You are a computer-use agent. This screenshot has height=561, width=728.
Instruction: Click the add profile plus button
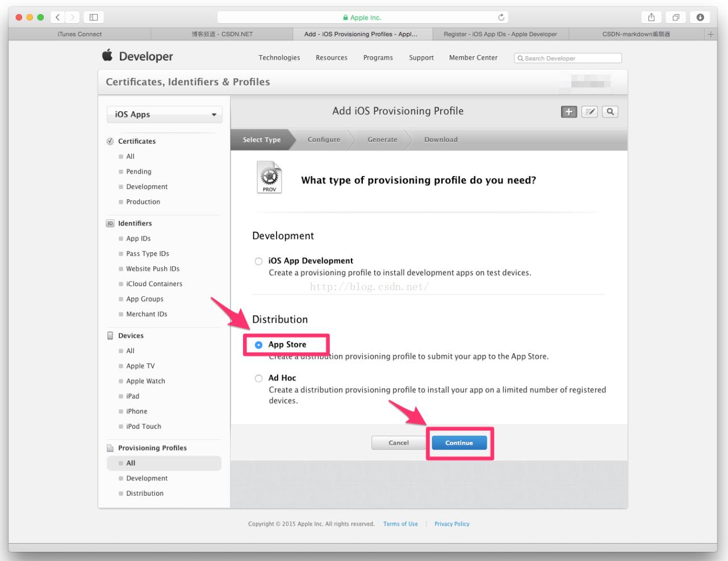[569, 112]
